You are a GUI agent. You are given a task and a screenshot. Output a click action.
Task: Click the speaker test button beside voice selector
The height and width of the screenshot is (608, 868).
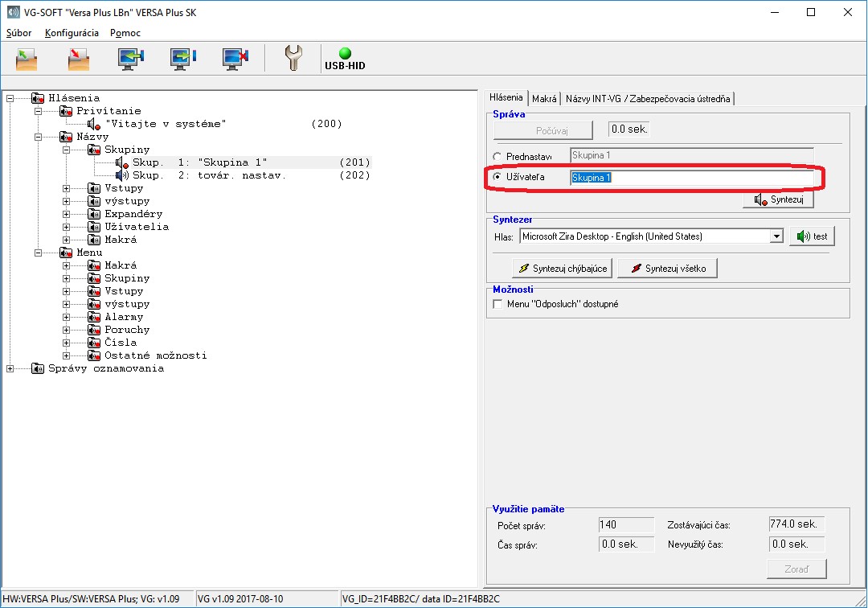812,236
